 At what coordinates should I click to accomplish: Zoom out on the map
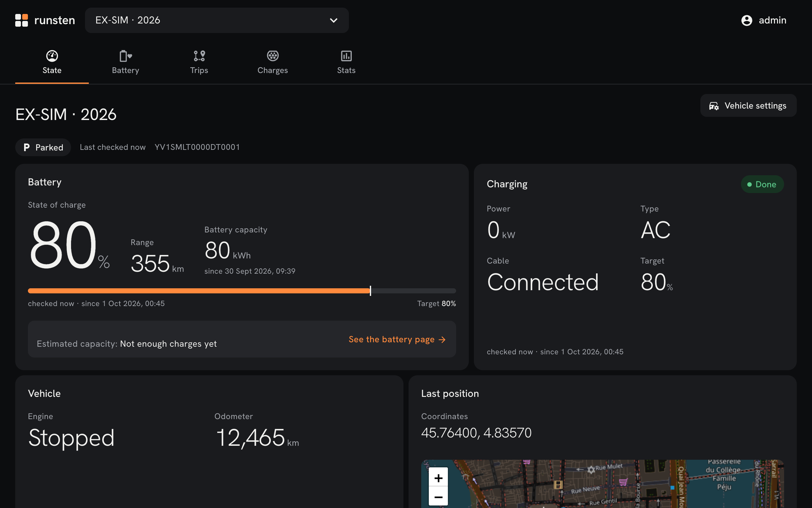pos(438,497)
